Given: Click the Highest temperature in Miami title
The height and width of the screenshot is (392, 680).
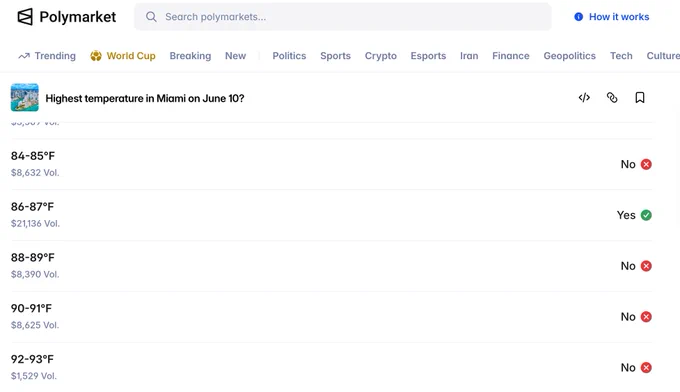Looking at the screenshot, I should click(x=145, y=98).
